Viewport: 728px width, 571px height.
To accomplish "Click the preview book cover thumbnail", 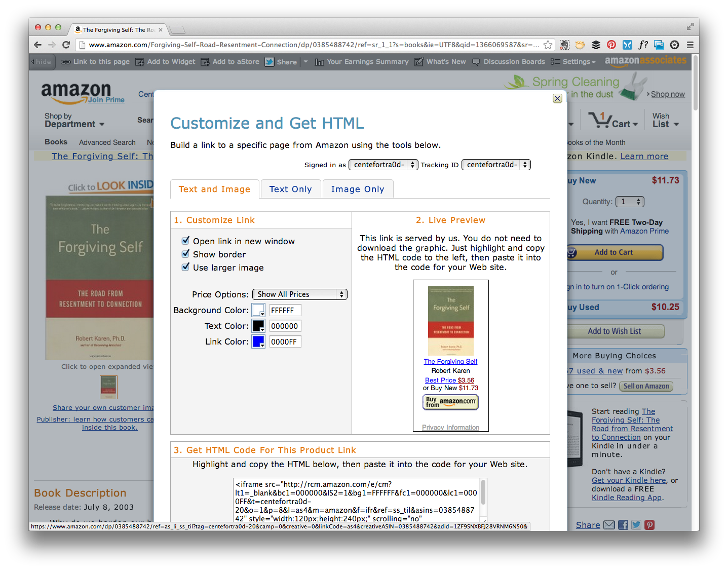I will click(x=450, y=320).
